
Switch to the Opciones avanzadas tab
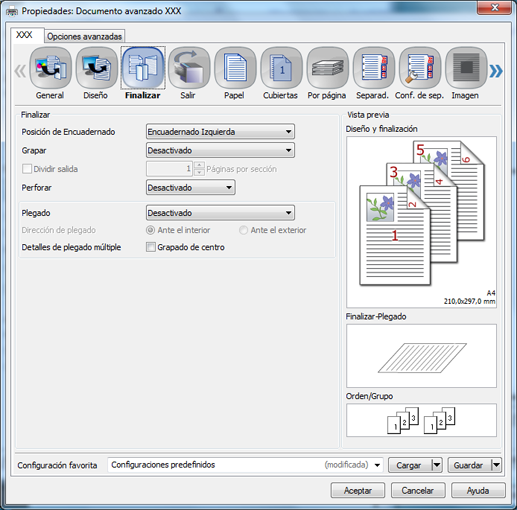(x=84, y=36)
